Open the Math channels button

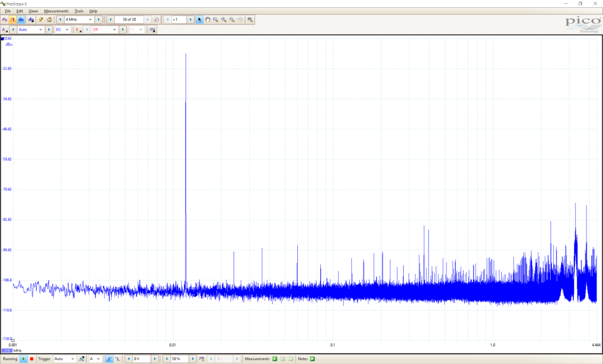pyautogui.click(x=152, y=30)
